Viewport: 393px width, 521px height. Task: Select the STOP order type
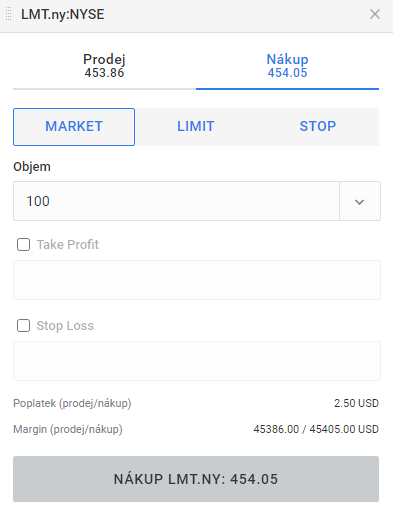click(x=318, y=127)
